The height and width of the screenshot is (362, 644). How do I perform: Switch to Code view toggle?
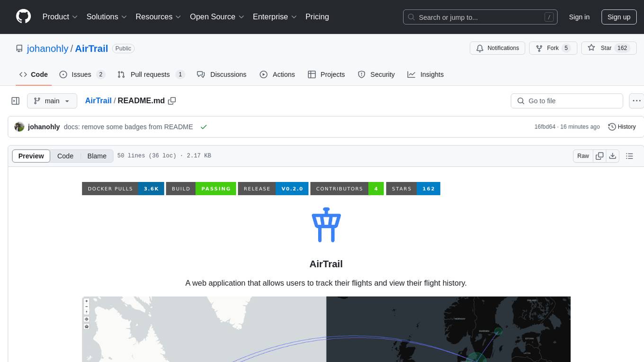[65, 156]
